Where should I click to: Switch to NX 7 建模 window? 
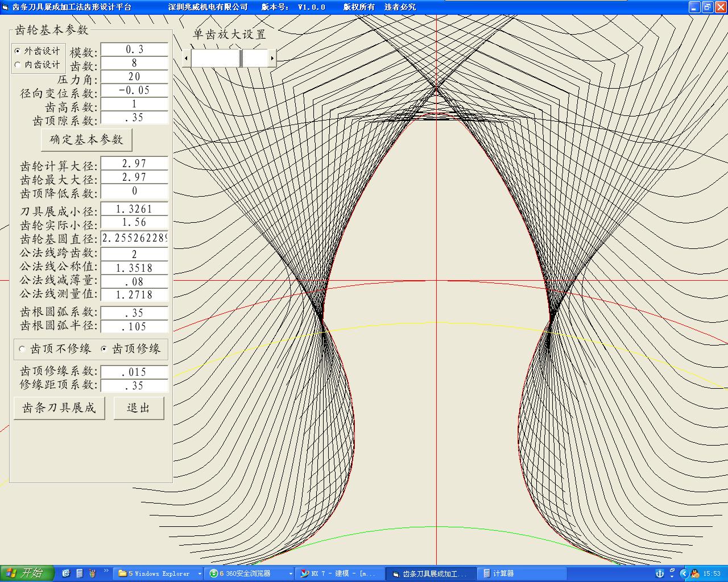pos(340,573)
